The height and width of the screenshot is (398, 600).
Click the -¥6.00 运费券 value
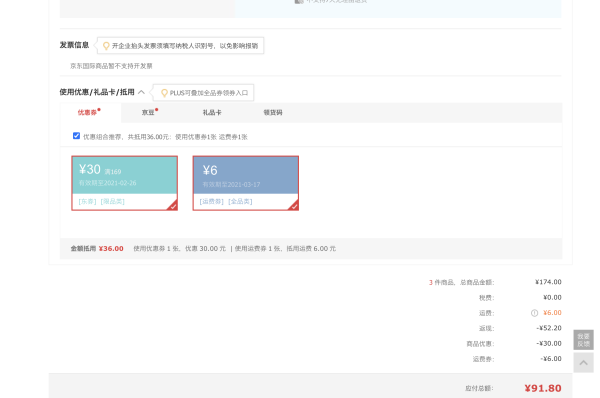551,359
